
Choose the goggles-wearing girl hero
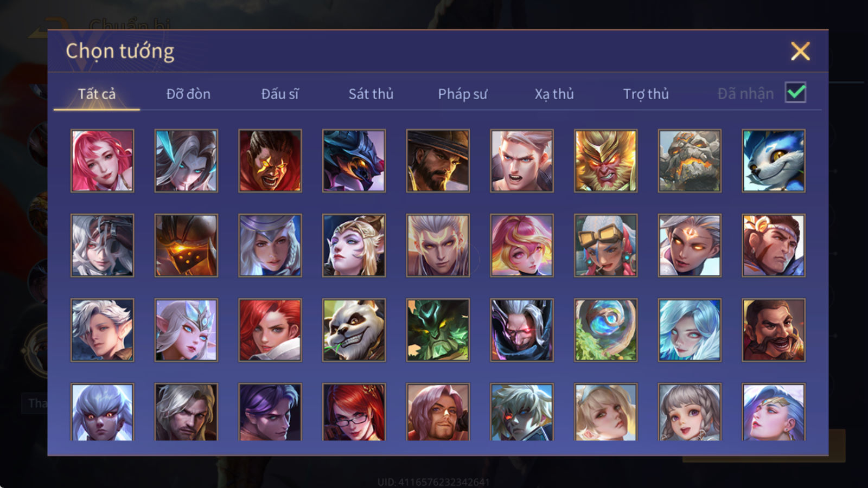coord(605,245)
